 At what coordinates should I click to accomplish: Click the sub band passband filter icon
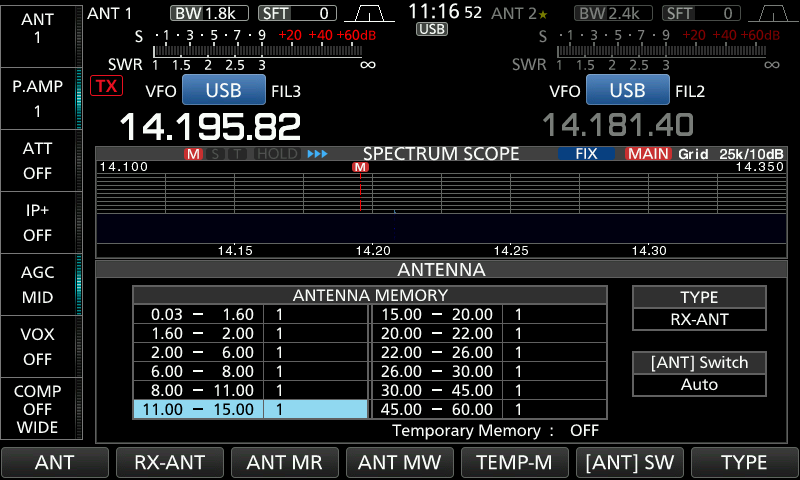pos(774,13)
